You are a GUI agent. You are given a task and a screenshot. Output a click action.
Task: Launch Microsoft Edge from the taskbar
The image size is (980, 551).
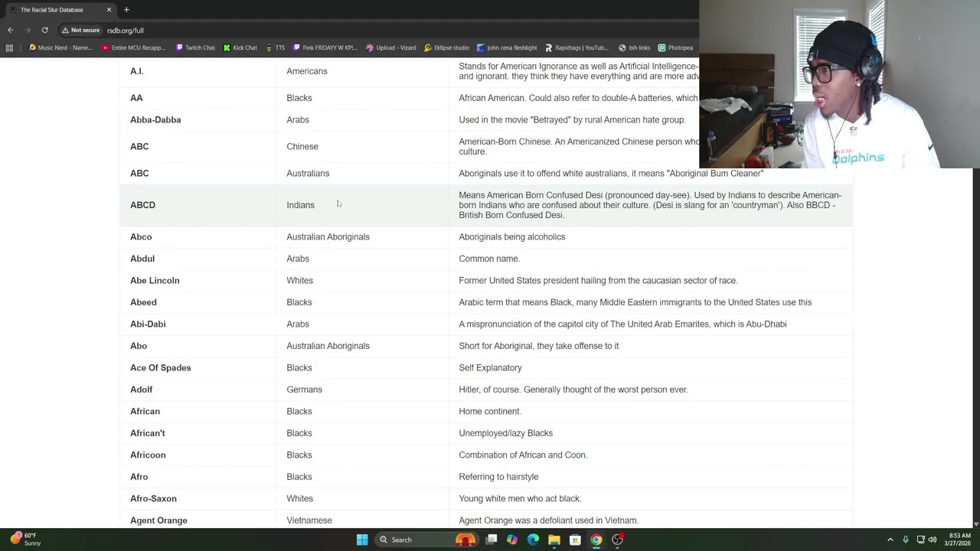click(533, 540)
